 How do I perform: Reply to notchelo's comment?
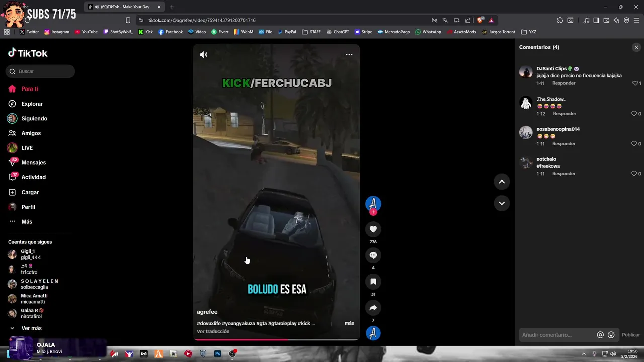click(563, 174)
